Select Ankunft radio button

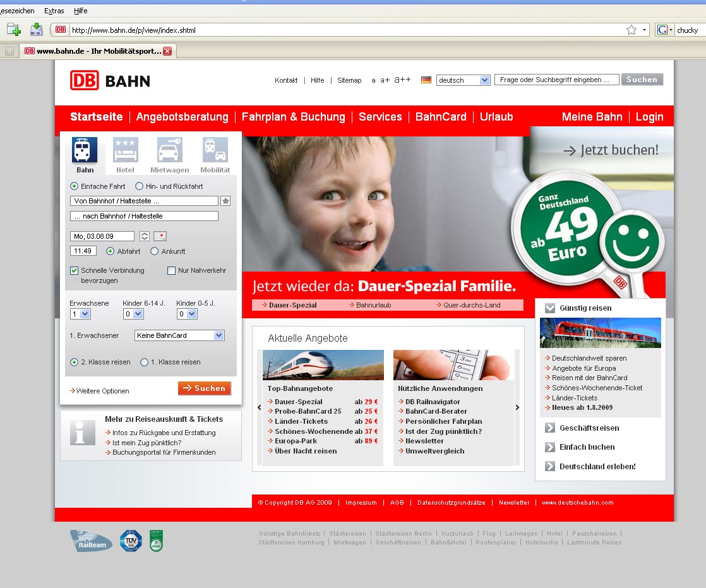point(155,251)
